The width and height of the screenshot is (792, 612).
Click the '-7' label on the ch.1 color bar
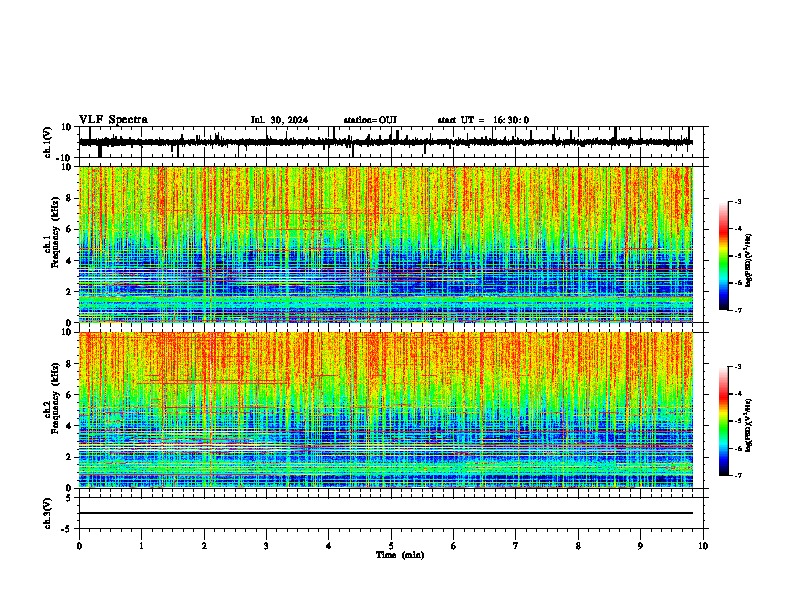tap(737, 310)
